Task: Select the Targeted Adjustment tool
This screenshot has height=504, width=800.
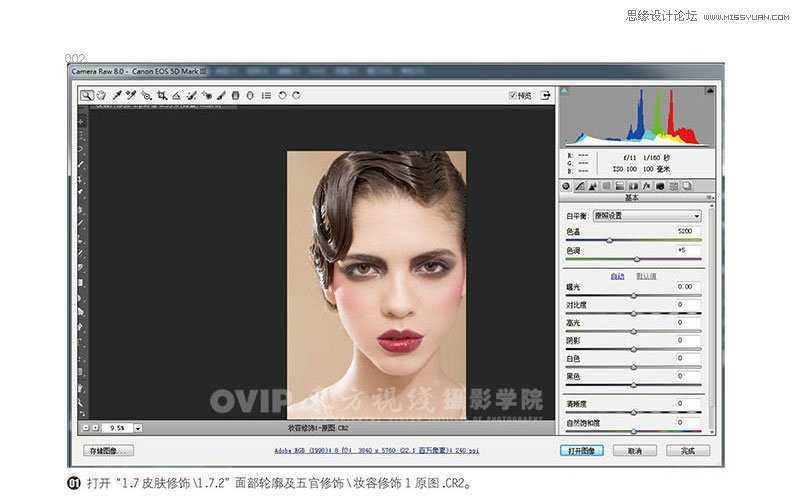Action: pyautogui.click(x=146, y=95)
